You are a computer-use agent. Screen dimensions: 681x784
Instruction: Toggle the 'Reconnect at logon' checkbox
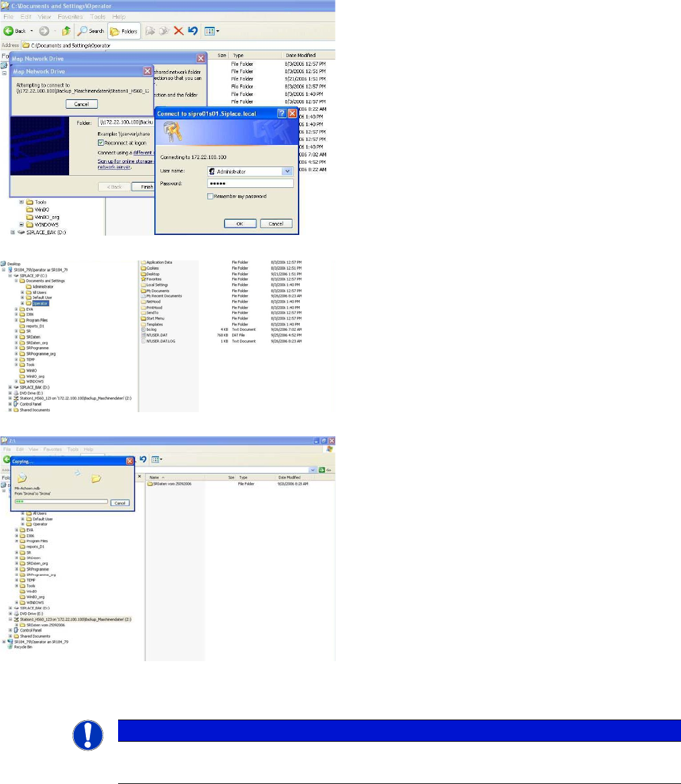[101, 143]
